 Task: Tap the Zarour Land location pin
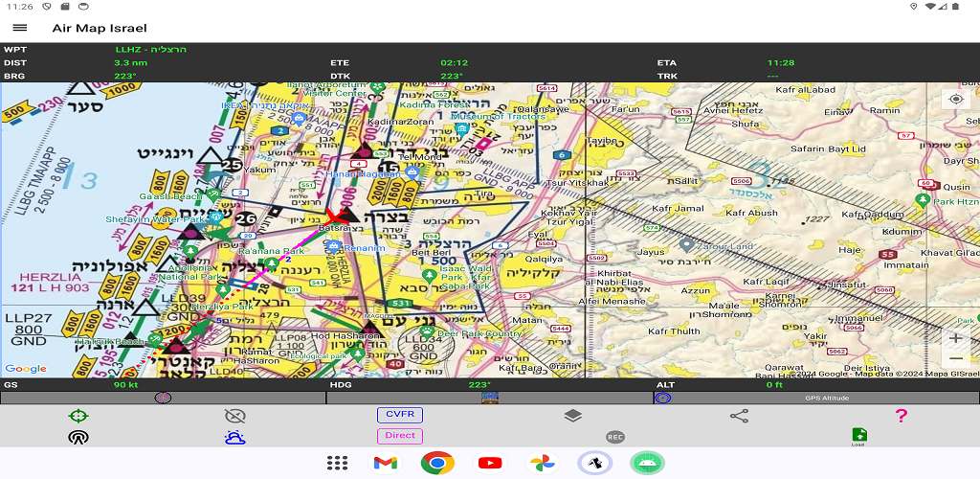point(686,244)
